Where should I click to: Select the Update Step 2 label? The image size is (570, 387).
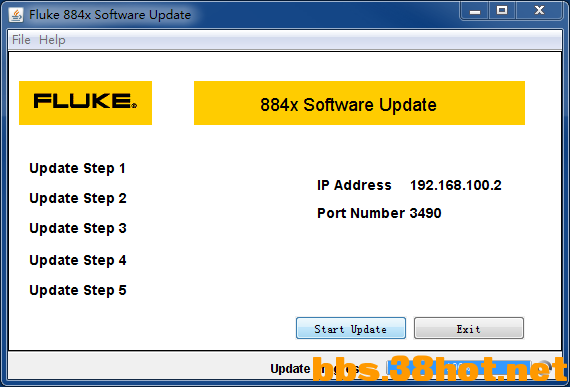pos(78,198)
